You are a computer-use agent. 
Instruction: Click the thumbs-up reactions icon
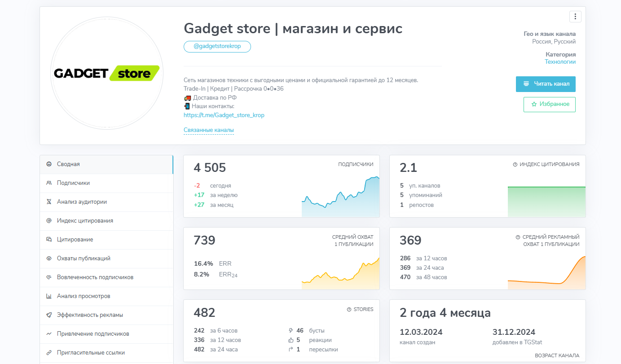click(291, 340)
